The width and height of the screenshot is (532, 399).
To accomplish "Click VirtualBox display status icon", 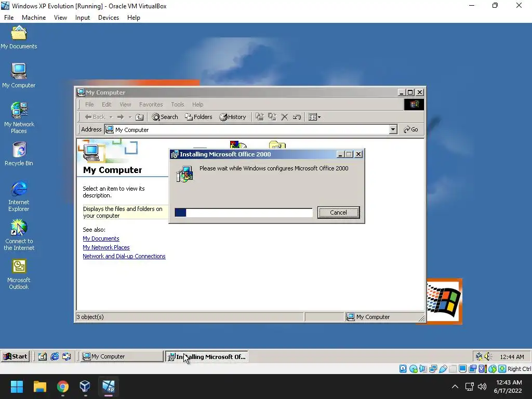I will 462,368.
